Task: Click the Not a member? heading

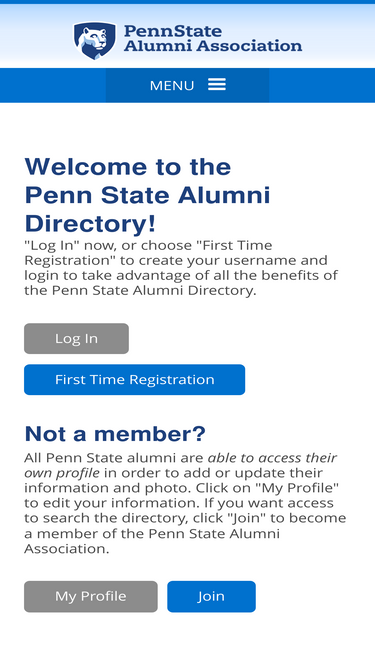Action: [x=115, y=434]
